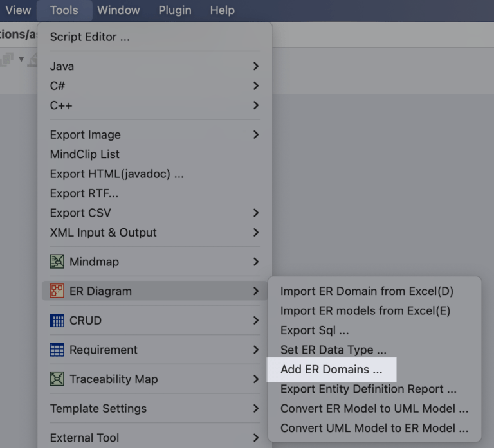Click the Requirement table icon
Viewport: 494px width, 448px height.
[57, 350]
